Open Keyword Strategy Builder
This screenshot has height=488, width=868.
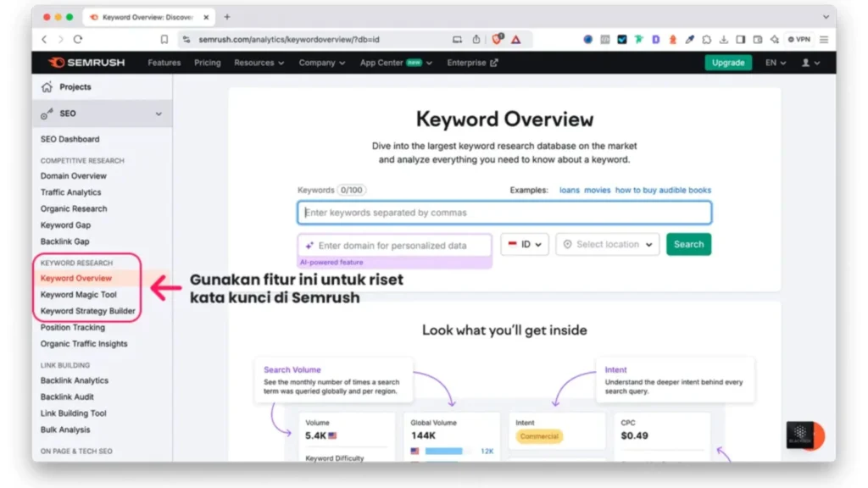(x=87, y=311)
